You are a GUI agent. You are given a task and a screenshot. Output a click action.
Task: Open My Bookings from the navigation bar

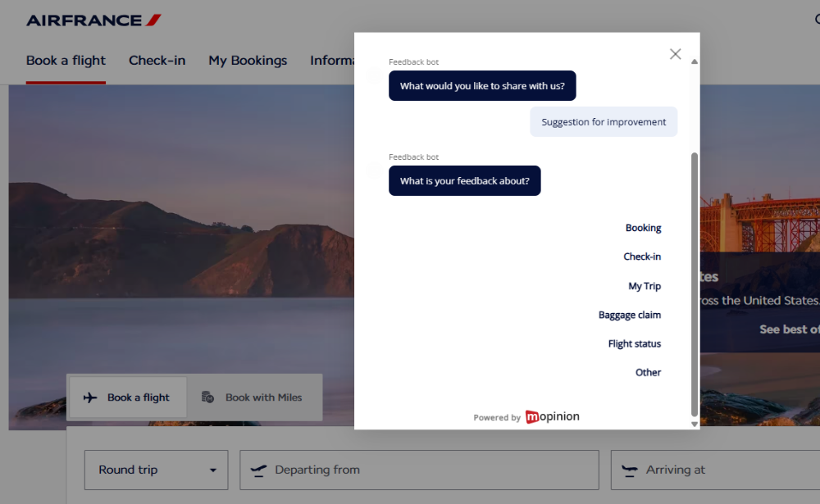click(x=248, y=60)
